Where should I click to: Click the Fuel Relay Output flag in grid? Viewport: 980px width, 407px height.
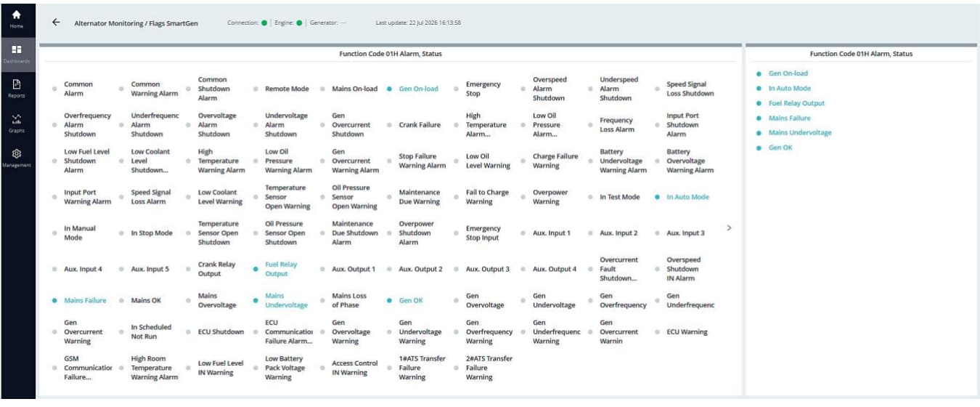coord(276,269)
